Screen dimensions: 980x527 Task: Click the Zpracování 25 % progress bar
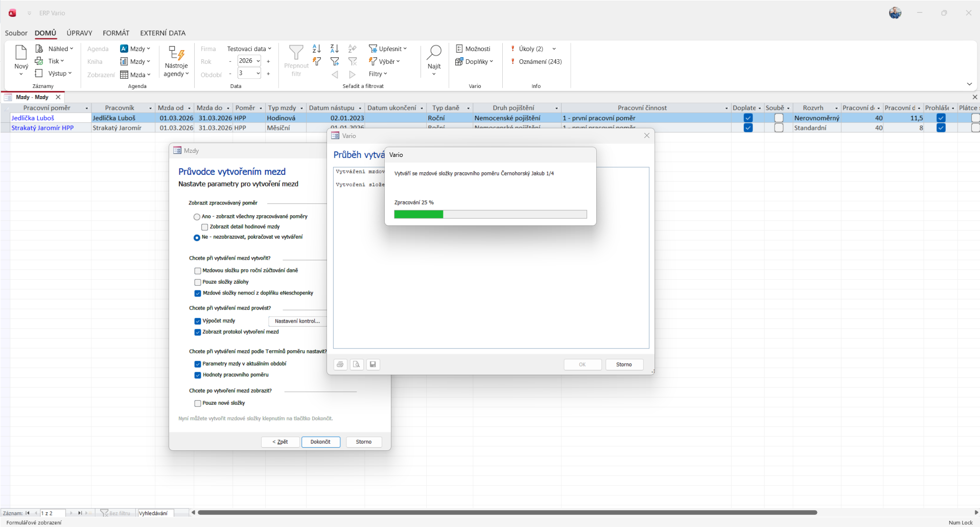491,214
